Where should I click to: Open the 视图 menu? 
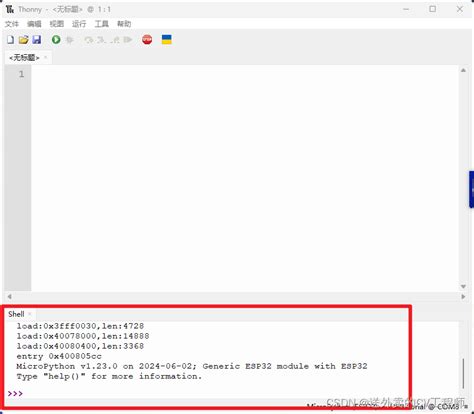click(x=56, y=24)
